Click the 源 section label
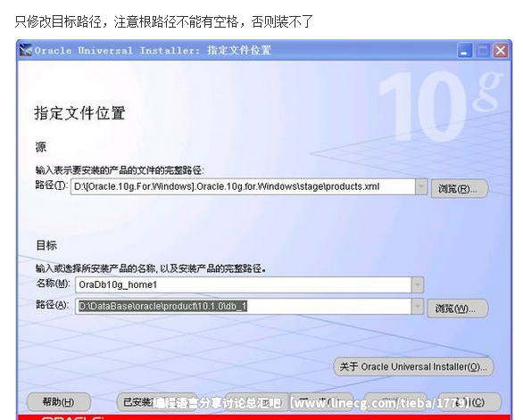The height and width of the screenshot is (420, 523). [41, 147]
